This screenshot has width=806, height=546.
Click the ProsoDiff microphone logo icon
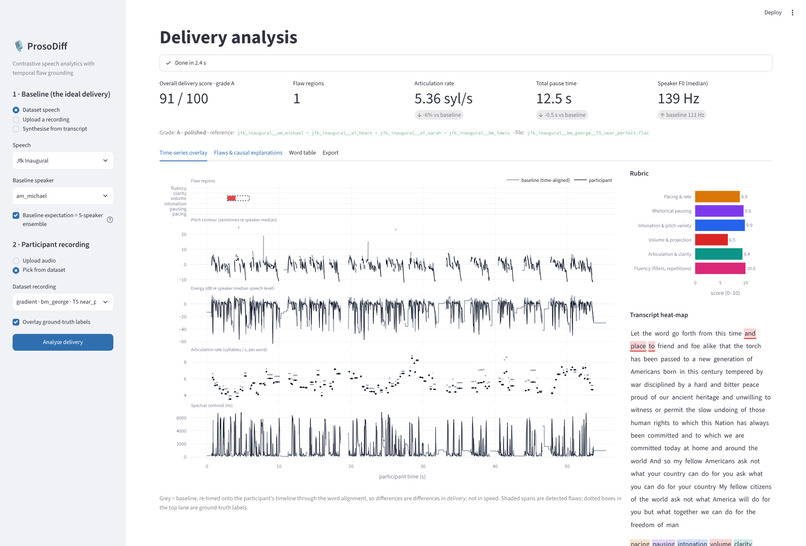tap(19, 46)
